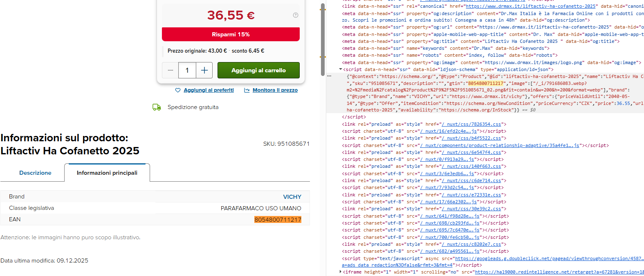Open _nuxt/0/f913a29….js script link
Screen dimensions: 644x276
[x=447, y=159]
